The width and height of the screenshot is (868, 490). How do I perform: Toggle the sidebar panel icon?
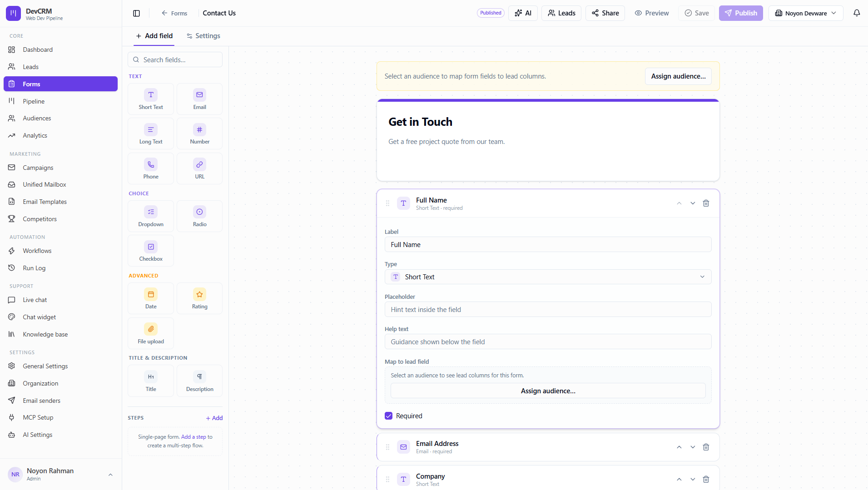(x=136, y=13)
